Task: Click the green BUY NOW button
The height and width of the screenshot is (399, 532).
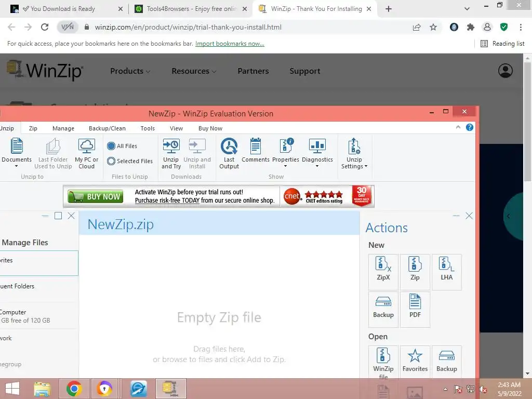Action: (x=96, y=196)
